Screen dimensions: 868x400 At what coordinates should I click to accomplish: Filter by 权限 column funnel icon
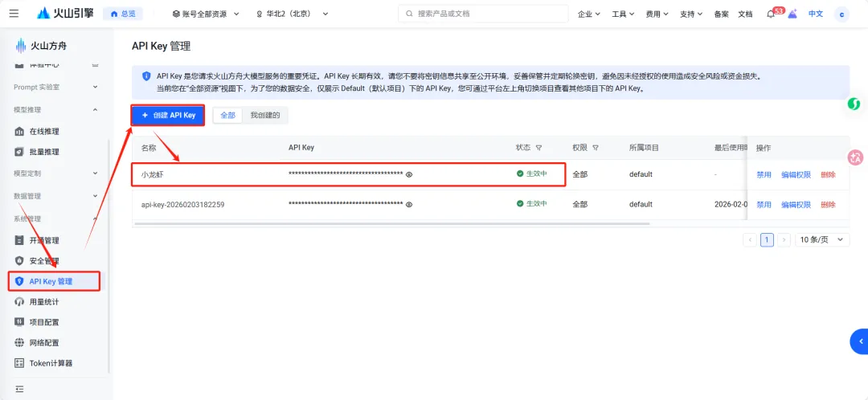click(x=596, y=148)
